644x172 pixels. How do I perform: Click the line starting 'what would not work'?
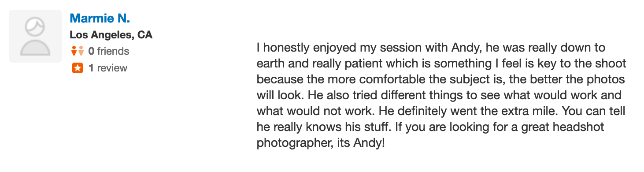pos(441,111)
